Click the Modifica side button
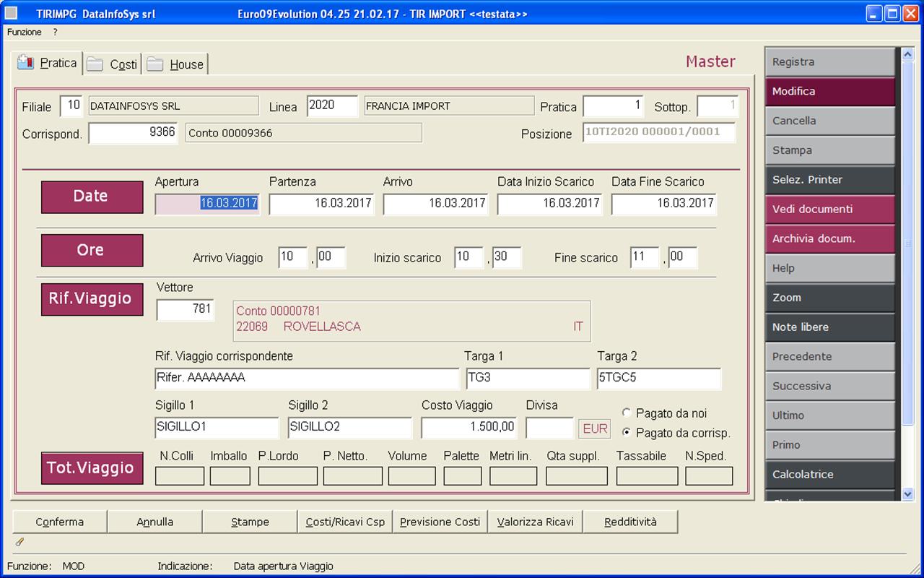Viewport: 924px width, 578px height. click(x=829, y=92)
